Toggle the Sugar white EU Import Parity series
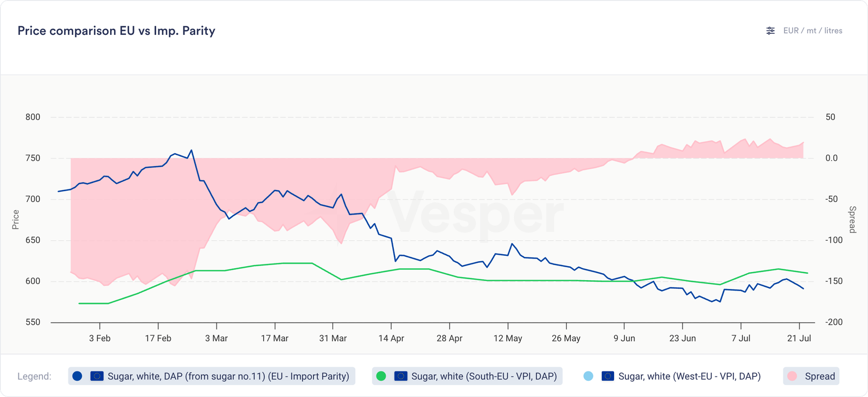 [228, 376]
